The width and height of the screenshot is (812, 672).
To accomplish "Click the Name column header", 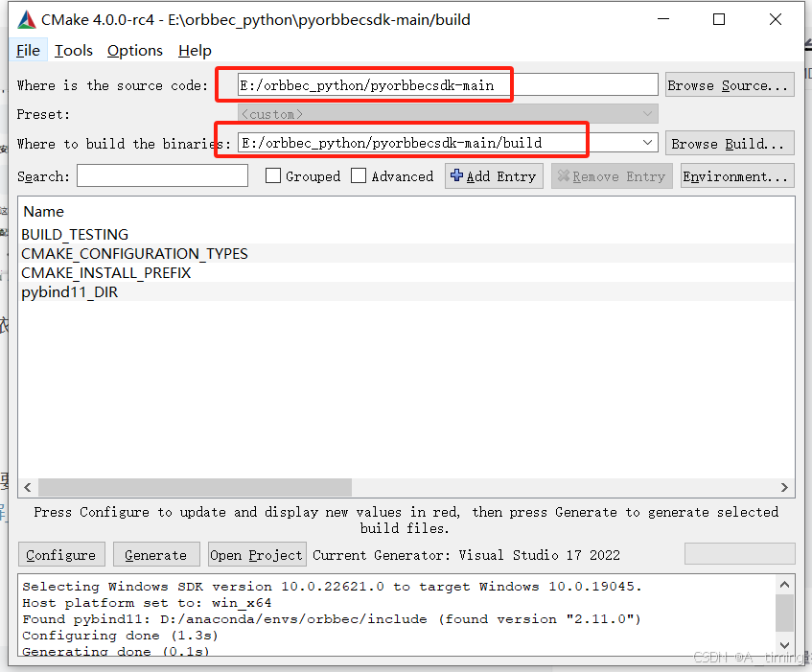I will point(43,211).
